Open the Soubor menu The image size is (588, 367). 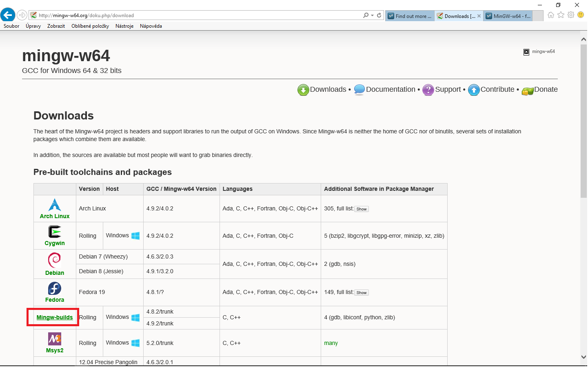coord(11,26)
